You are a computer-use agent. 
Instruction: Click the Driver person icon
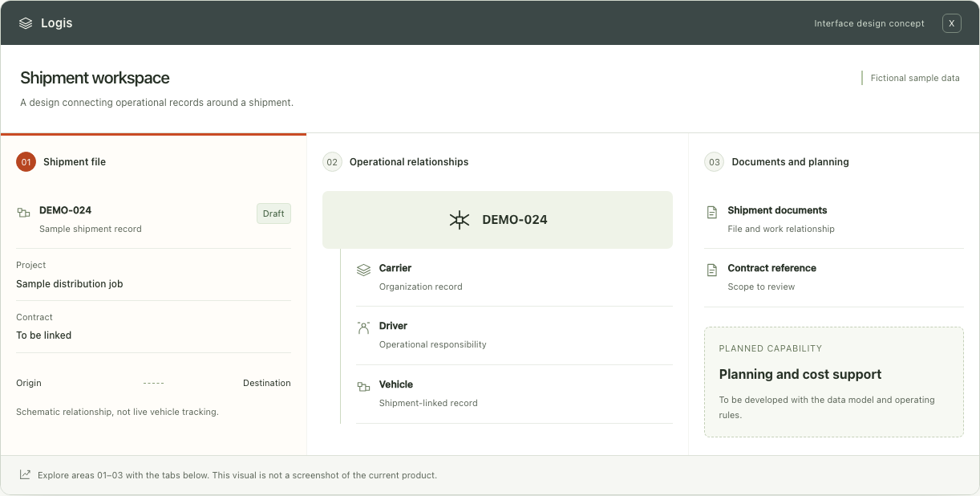click(x=363, y=327)
